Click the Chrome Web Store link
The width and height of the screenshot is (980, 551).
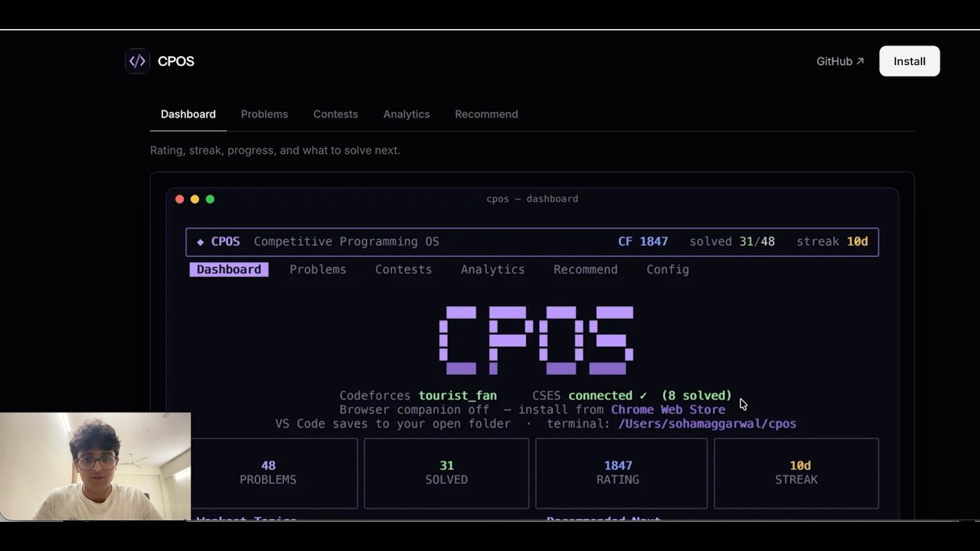[668, 409]
